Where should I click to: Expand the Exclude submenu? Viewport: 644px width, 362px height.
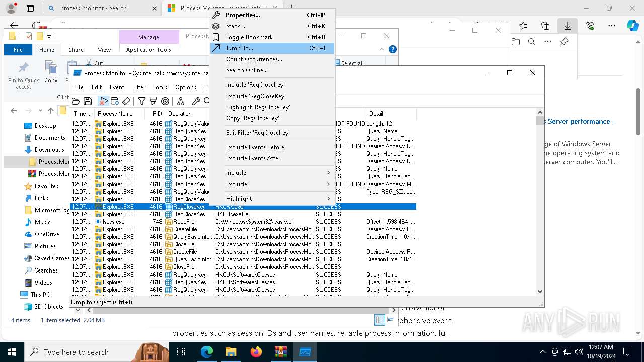pos(272,184)
